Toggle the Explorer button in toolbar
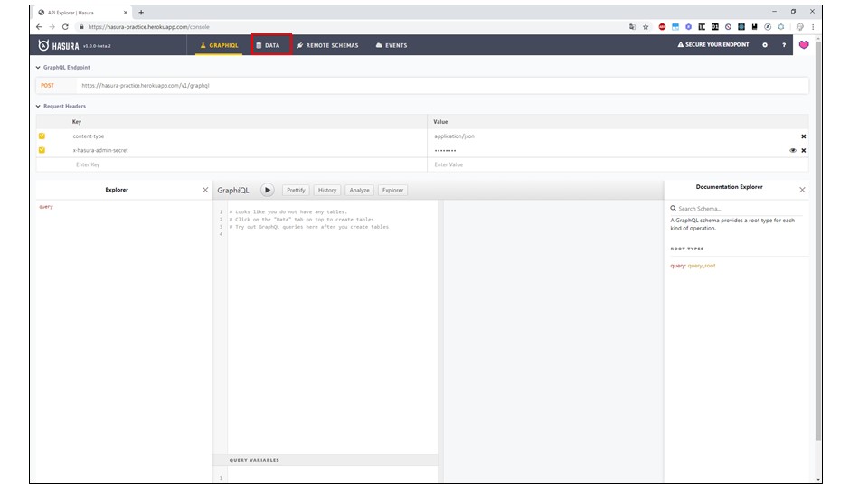868x488 pixels. (x=392, y=191)
